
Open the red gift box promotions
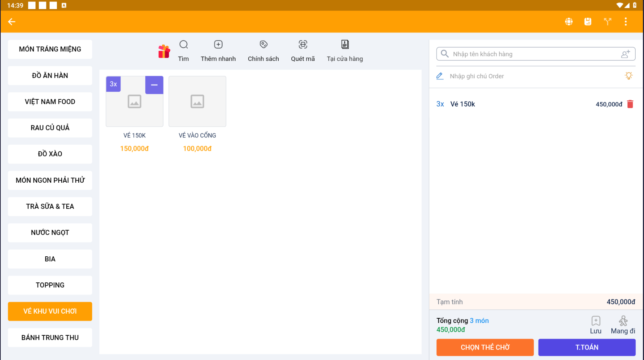(x=164, y=51)
